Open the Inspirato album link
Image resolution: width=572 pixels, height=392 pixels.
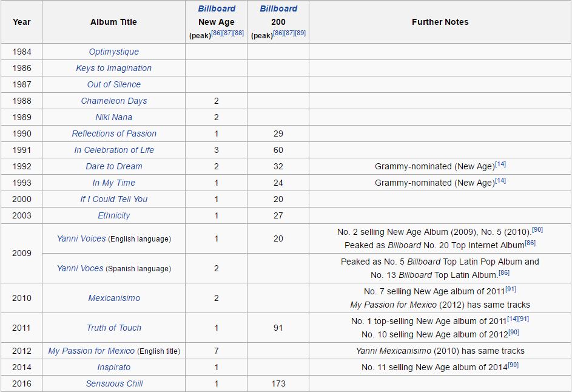pyautogui.click(x=113, y=367)
